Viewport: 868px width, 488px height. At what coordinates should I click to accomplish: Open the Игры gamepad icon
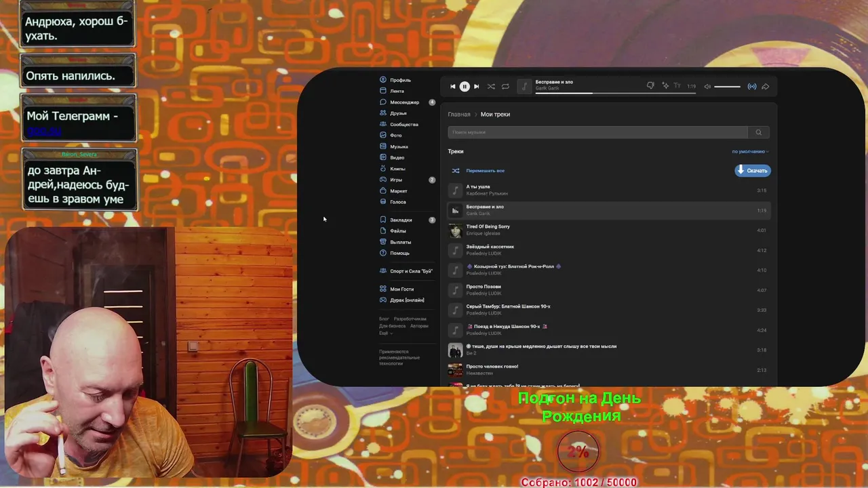tap(383, 180)
